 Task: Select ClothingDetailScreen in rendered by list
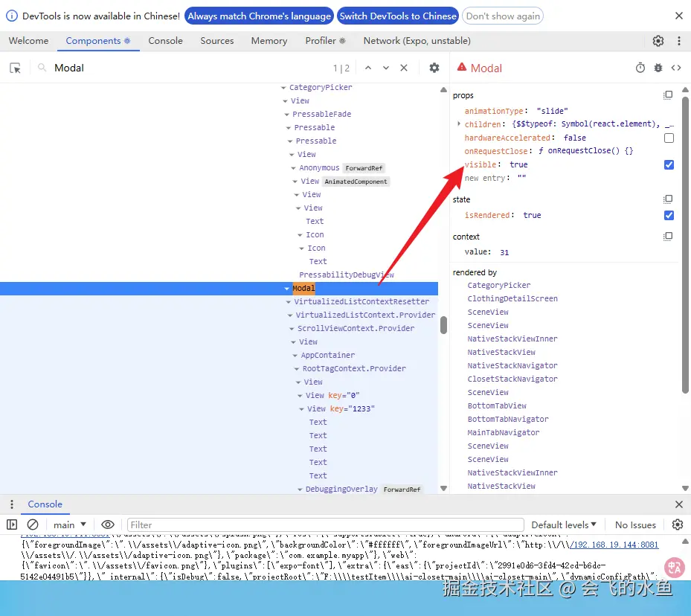click(512, 298)
